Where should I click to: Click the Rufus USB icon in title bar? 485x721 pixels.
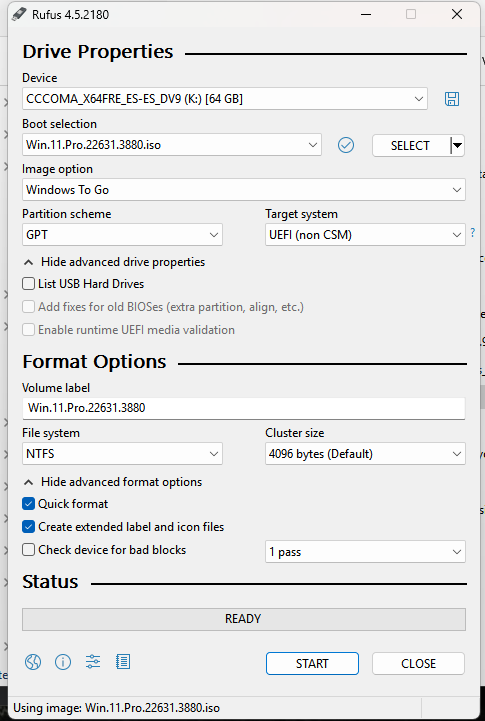tap(19, 14)
